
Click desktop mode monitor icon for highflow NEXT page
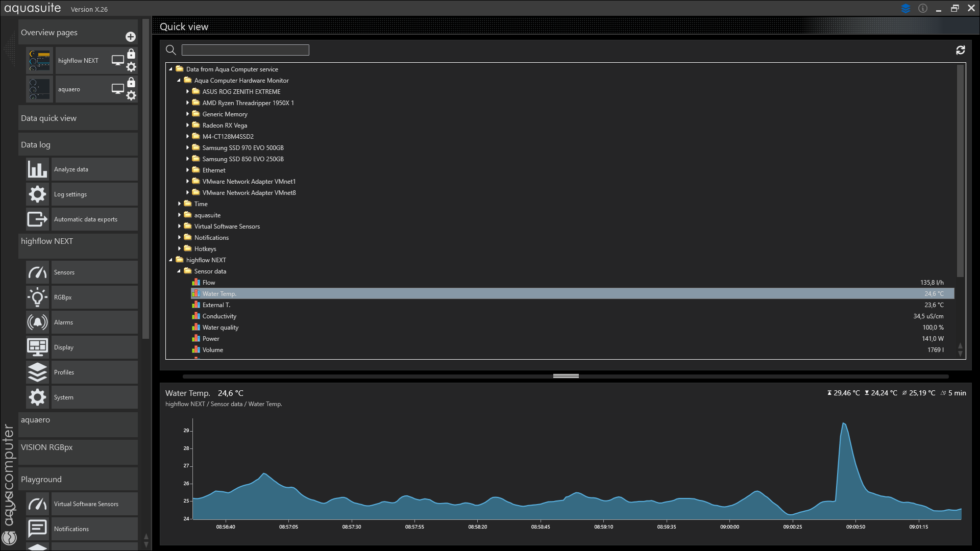118,60
